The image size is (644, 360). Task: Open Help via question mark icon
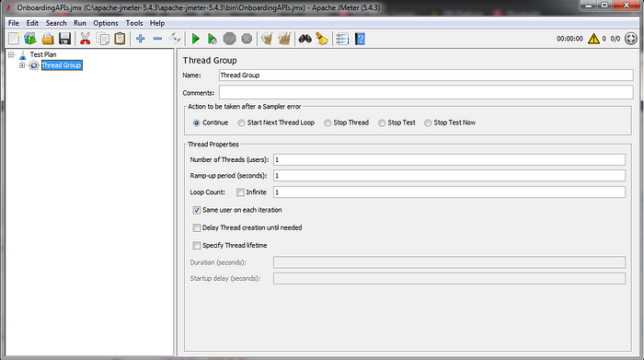[360, 39]
